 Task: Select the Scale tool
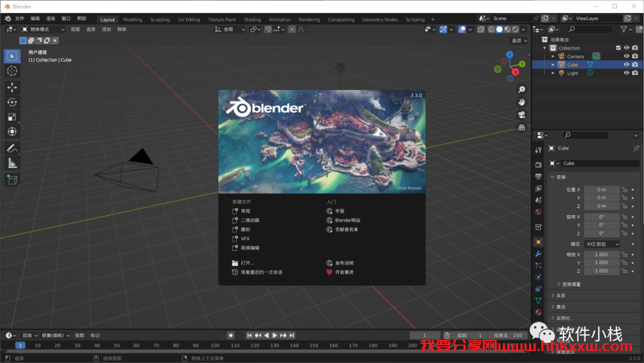[x=12, y=117]
